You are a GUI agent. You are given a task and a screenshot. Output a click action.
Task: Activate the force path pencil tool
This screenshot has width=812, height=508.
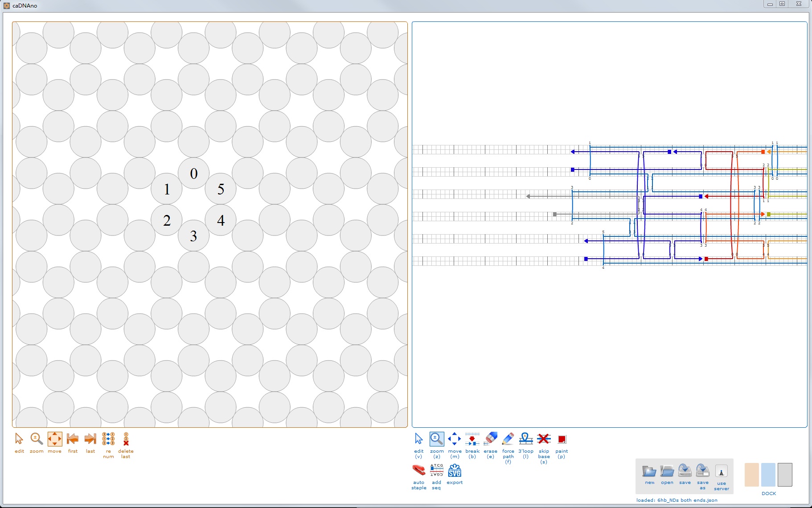click(x=508, y=439)
